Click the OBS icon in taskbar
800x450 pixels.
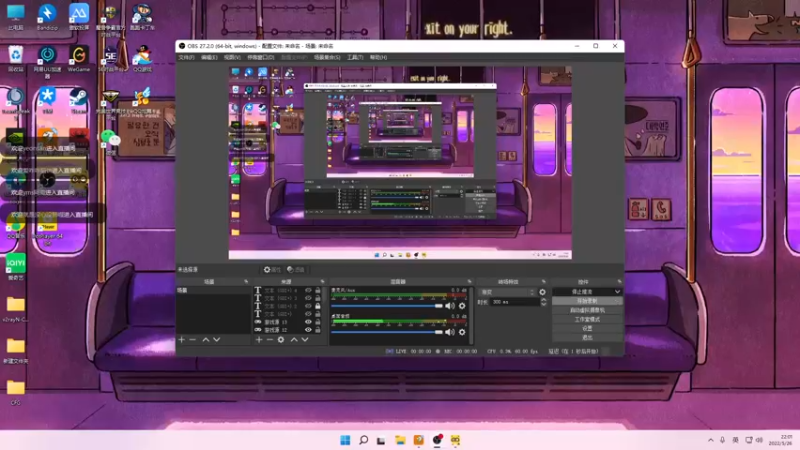tap(437, 440)
